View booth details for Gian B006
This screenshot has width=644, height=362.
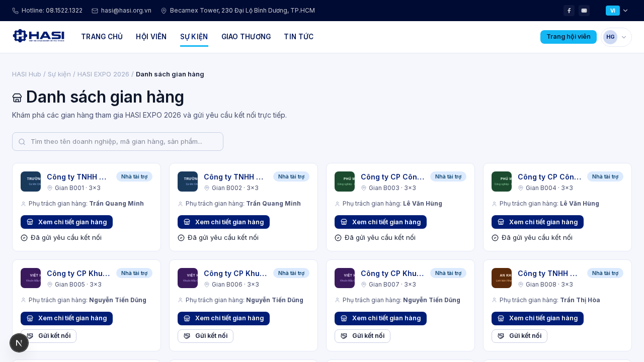(x=223, y=318)
